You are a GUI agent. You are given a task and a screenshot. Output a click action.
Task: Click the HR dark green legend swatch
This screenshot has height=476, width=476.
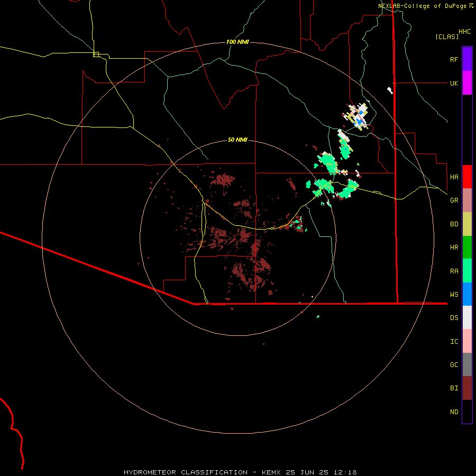point(467,248)
